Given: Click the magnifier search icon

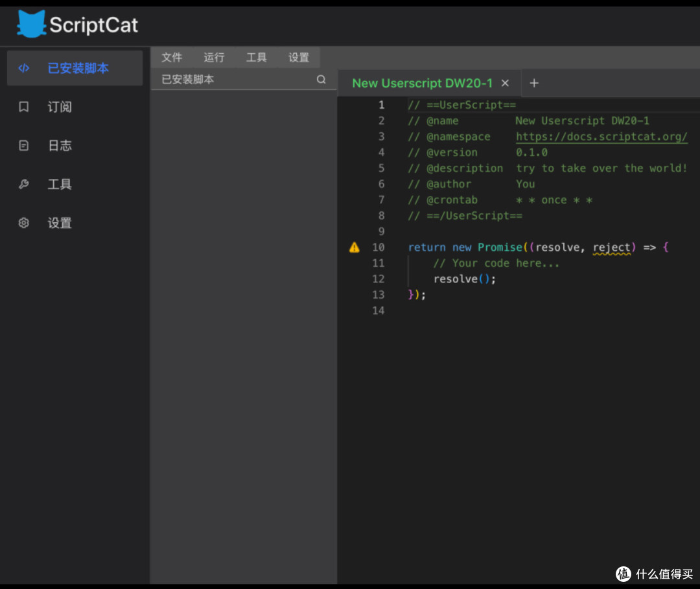Looking at the screenshot, I should tap(321, 80).
